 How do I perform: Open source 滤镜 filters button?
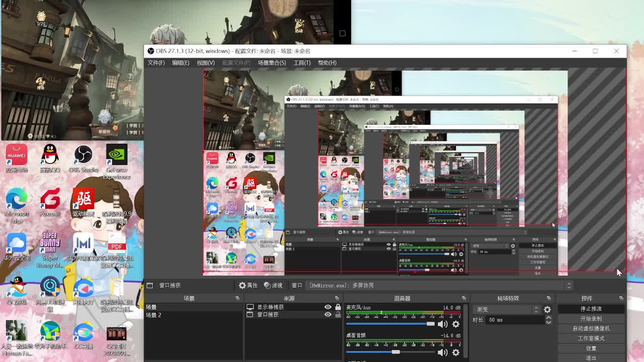pos(273,285)
